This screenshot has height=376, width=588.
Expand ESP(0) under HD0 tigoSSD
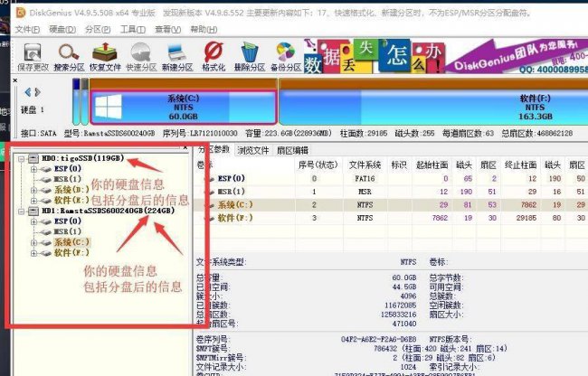point(33,169)
